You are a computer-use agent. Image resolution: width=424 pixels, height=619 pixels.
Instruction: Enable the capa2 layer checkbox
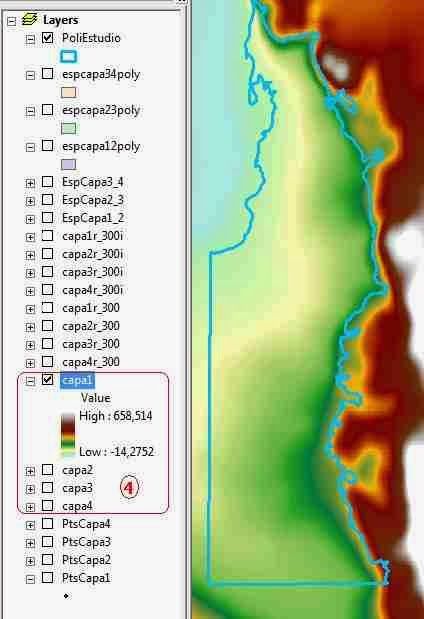click(48, 470)
